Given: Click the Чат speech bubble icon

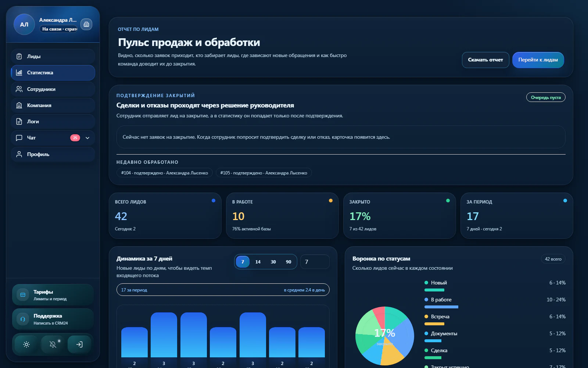Looking at the screenshot, I should point(19,138).
